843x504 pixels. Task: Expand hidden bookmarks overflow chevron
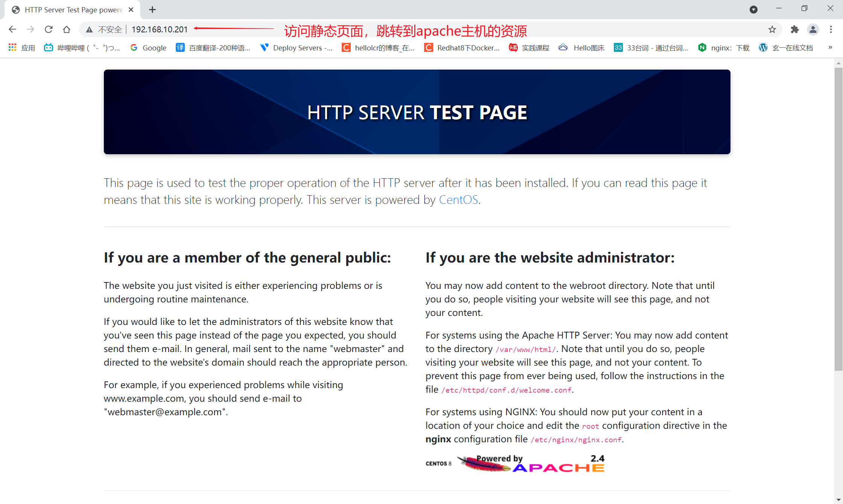(x=830, y=47)
